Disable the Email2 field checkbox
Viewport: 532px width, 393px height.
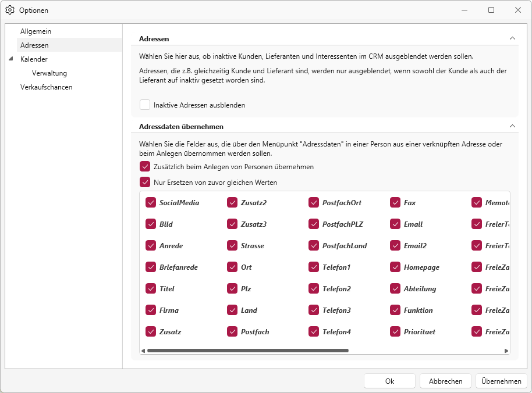click(395, 245)
